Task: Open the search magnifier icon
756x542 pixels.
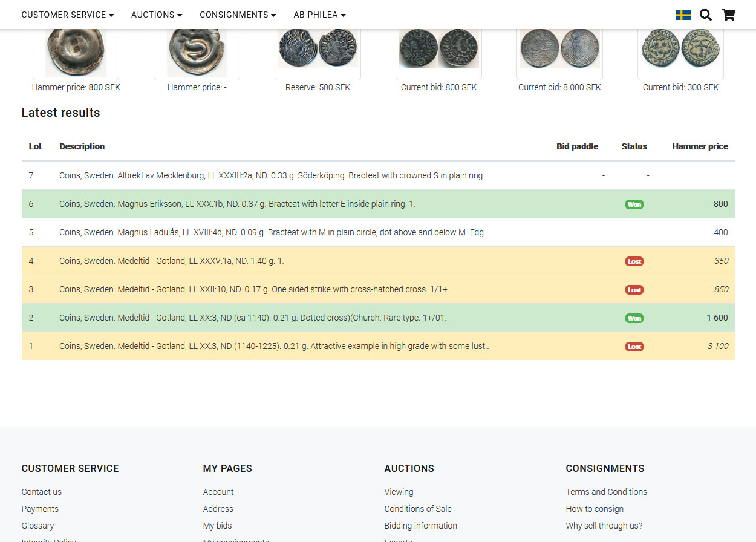Action: tap(705, 15)
